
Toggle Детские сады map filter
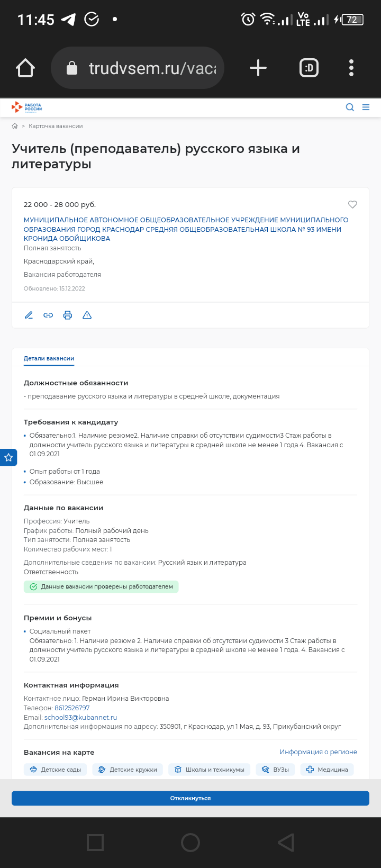point(56,770)
